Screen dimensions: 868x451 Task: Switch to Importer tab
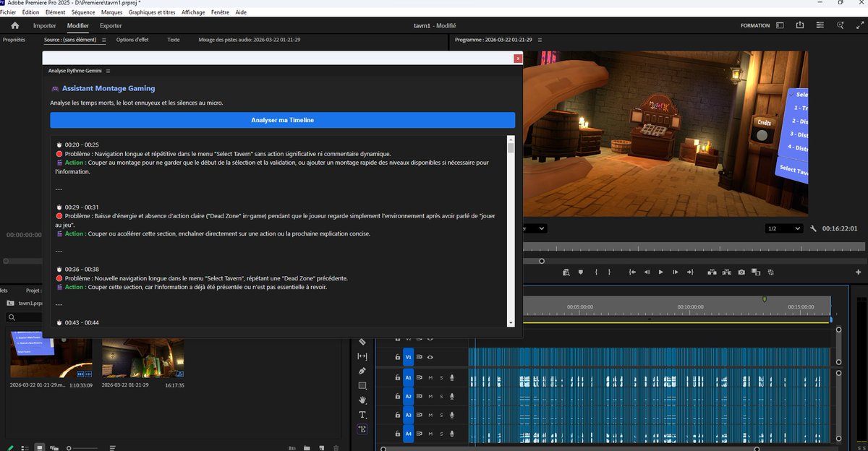pyautogui.click(x=45, y=25)
